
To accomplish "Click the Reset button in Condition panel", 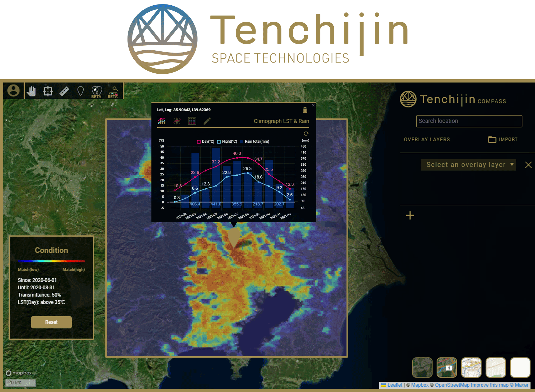I will point(51,322).
